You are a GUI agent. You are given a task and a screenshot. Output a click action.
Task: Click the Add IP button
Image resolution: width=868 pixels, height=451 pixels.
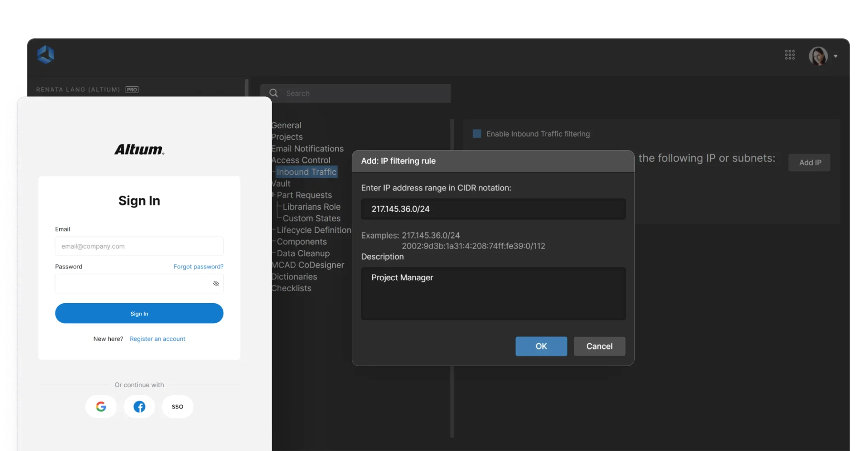(809, 163)
